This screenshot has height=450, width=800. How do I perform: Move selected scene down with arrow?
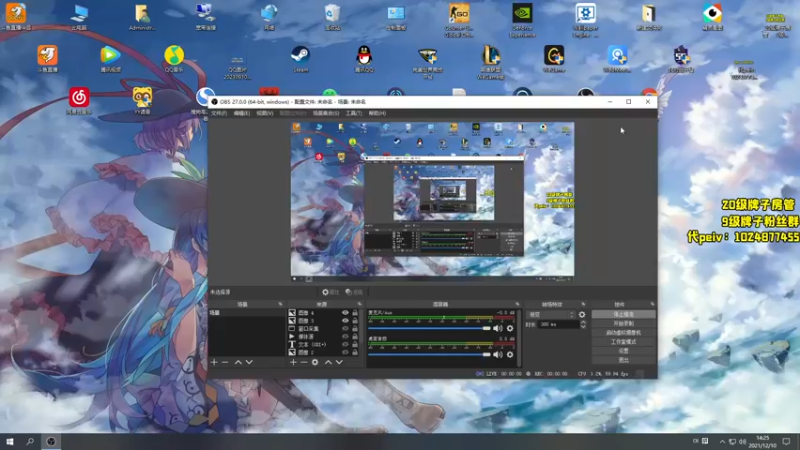[x=249, y=362]
